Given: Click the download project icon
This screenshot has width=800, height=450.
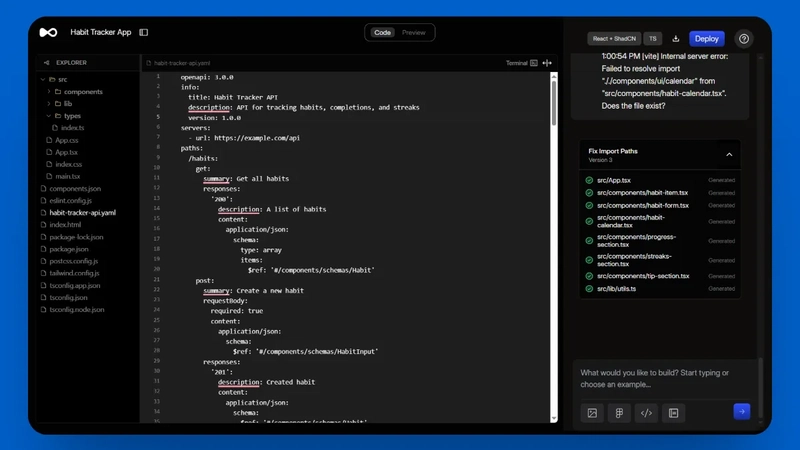Looking at the screenshot, I should pyautogui.click(x=676, y=38).
